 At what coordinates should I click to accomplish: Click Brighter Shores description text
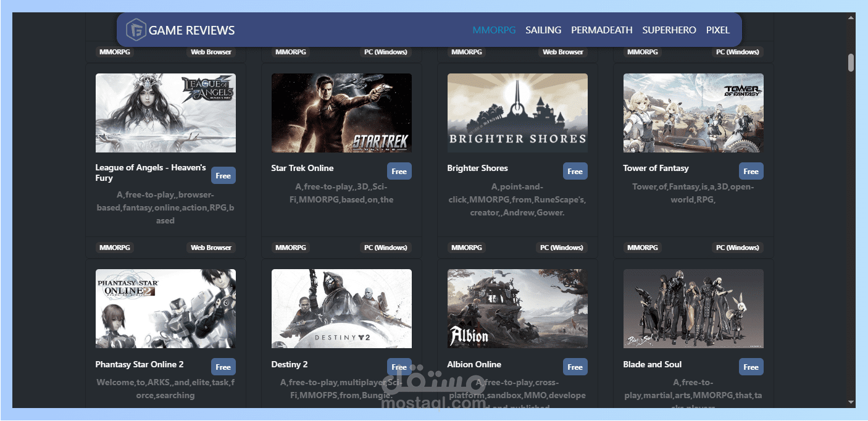click(x=517, y=199)
